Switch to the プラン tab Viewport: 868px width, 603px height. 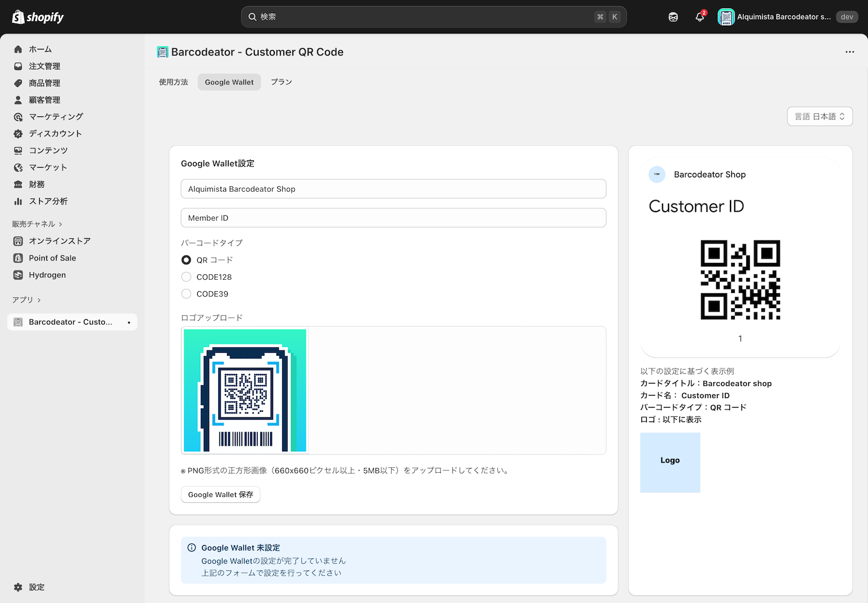[281, 82]
